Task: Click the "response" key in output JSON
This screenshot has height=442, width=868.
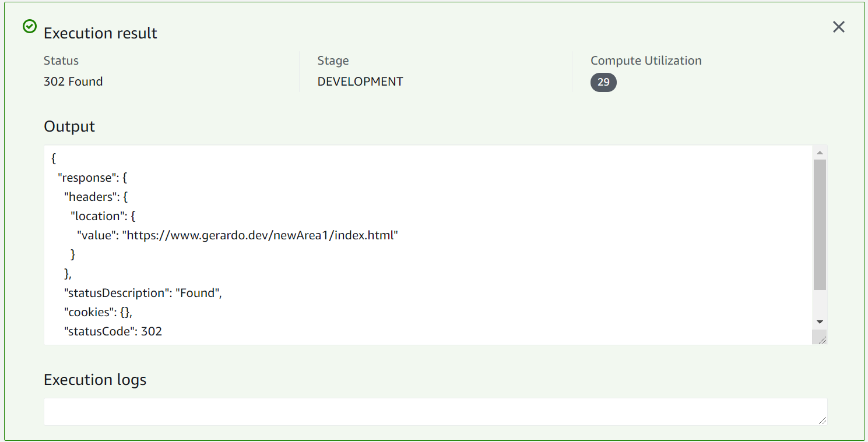Action: pos(85,178)
